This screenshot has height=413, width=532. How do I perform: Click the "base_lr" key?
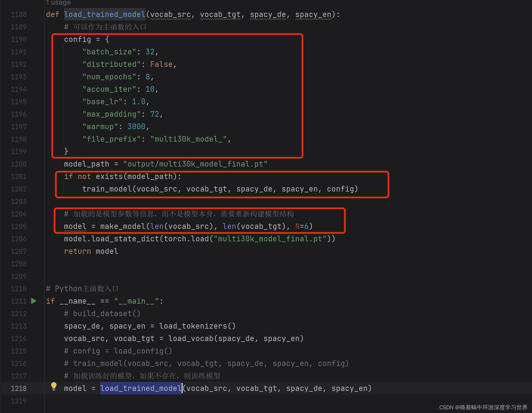[102, 102]
